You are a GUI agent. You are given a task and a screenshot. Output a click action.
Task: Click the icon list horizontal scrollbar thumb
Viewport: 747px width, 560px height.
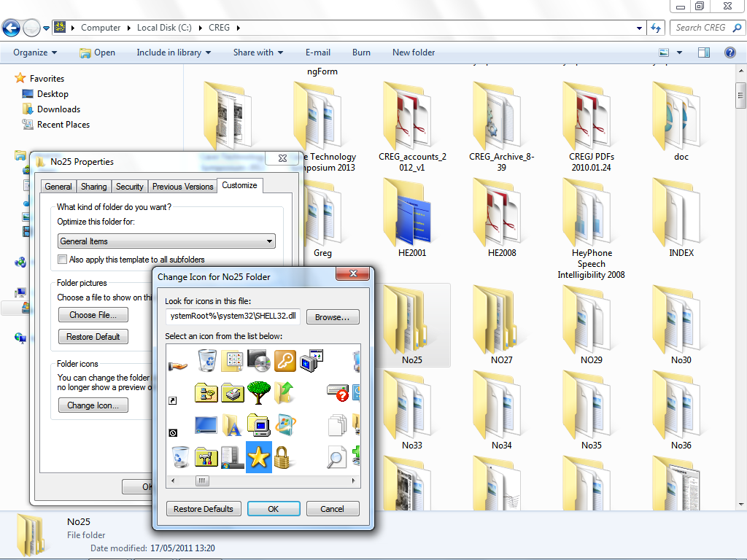202,481
